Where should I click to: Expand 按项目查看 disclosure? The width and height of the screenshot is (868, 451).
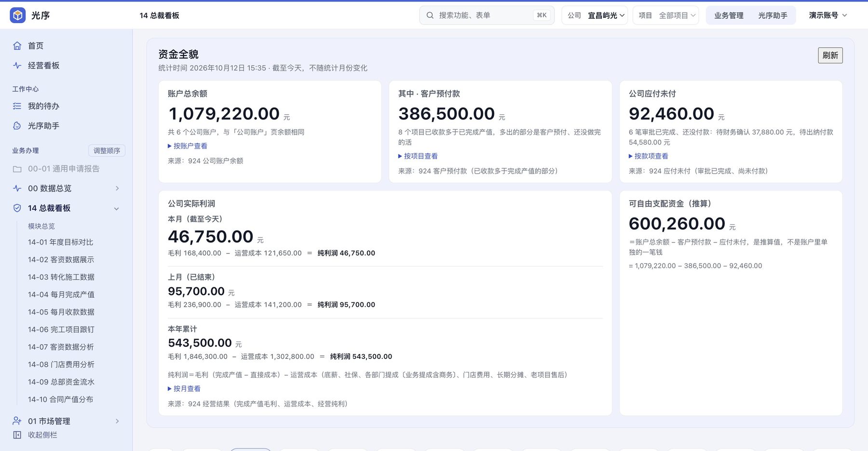click(x=418, y=156)
